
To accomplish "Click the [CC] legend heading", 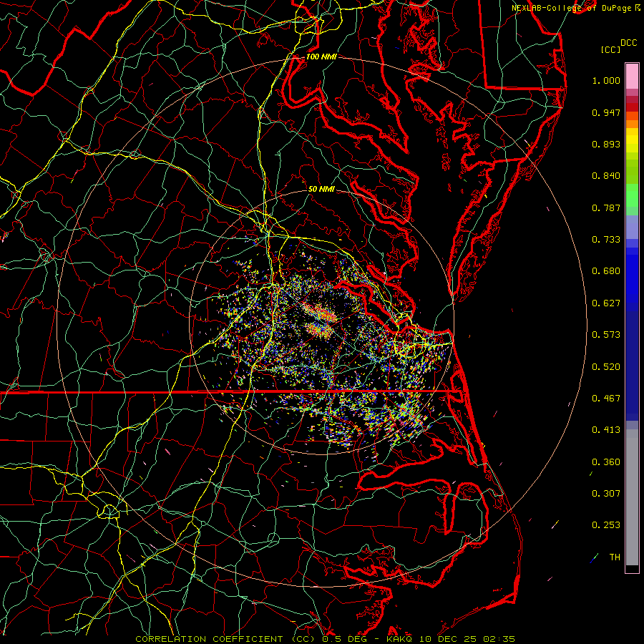I will pyautogui.click(x=610, y=49).
